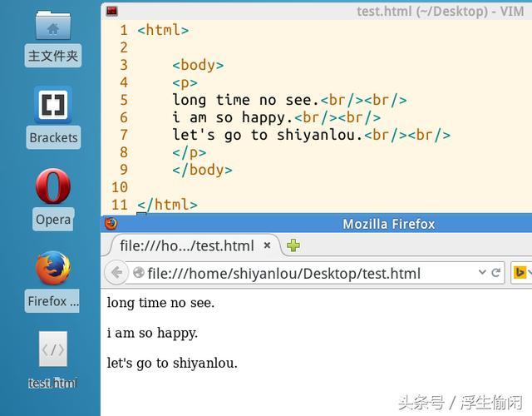Open the home folder desktop icon
The height and width of the screenshot is (416, 532).
53,26
